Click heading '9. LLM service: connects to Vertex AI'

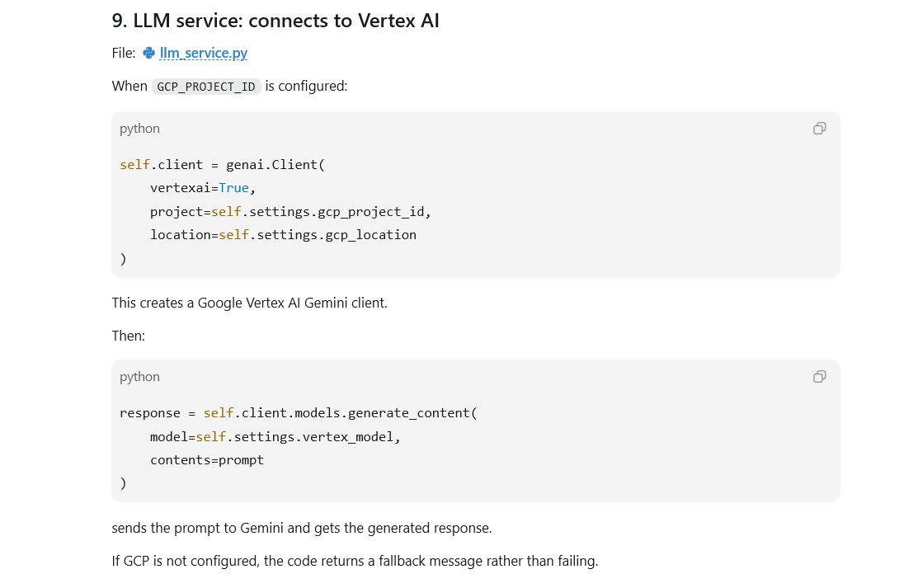click(275, 21)
